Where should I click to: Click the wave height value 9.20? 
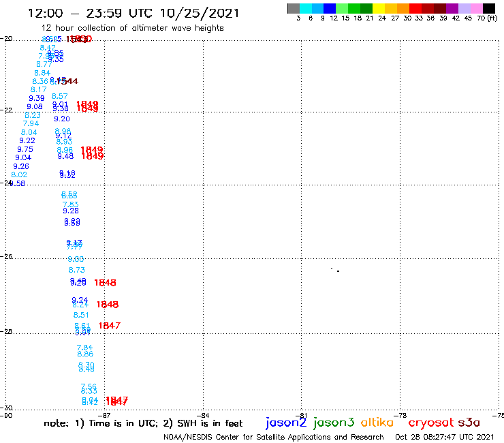coord(62,119)
